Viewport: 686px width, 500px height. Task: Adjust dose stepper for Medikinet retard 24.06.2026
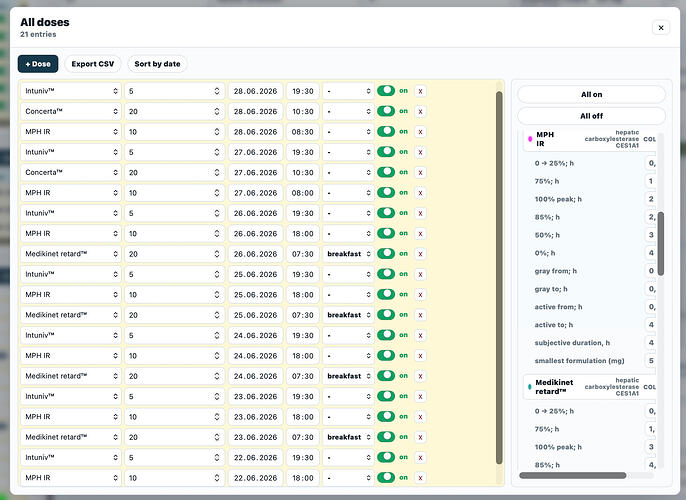217,376
